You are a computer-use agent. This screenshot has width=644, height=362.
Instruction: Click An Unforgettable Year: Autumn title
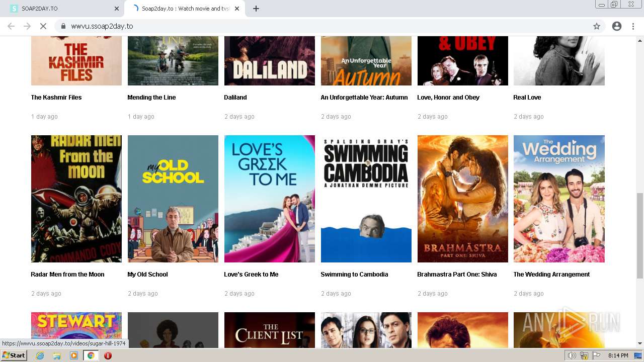pyautogui.click(x=364, y=98)
